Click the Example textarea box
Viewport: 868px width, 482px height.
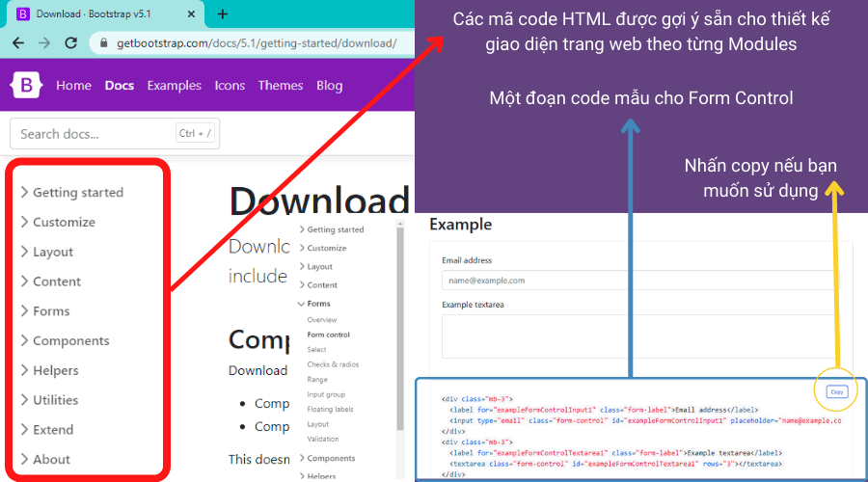coord(640,336)
